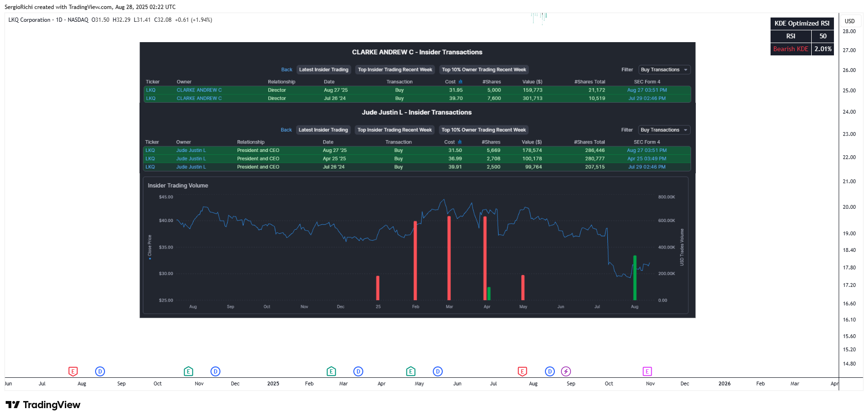Open the Aug 27 03:51 PM filing in the Clarke table

[647, 90]
